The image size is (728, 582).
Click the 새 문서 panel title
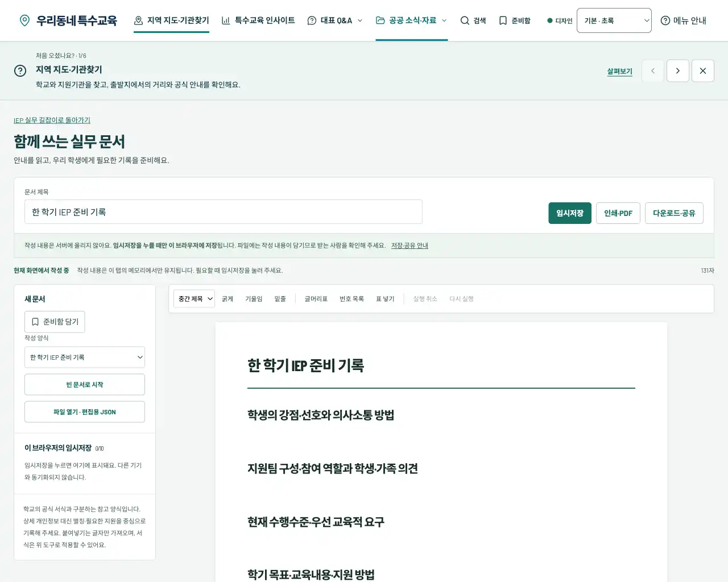[x=35, y=299]
